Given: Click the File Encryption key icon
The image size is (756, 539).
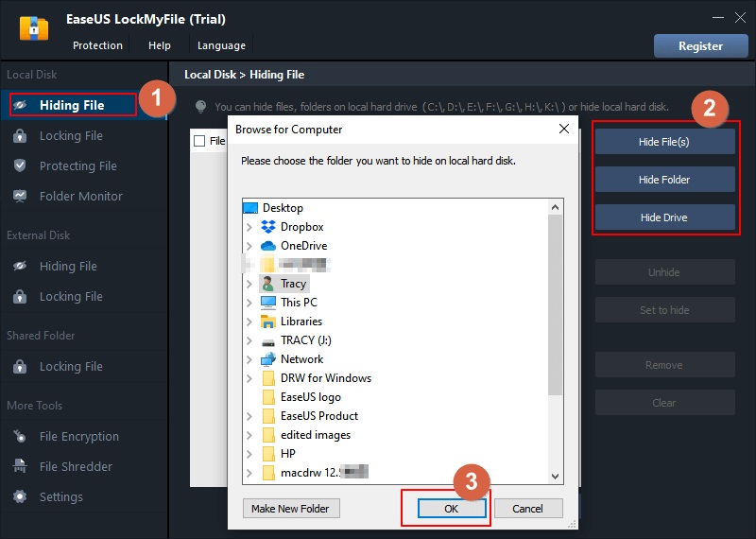Looking at the screenshot, I should (20, 436).
